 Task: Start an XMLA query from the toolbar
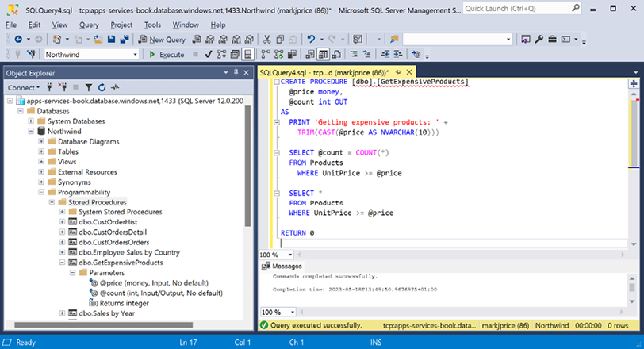[x=236, y=40]
